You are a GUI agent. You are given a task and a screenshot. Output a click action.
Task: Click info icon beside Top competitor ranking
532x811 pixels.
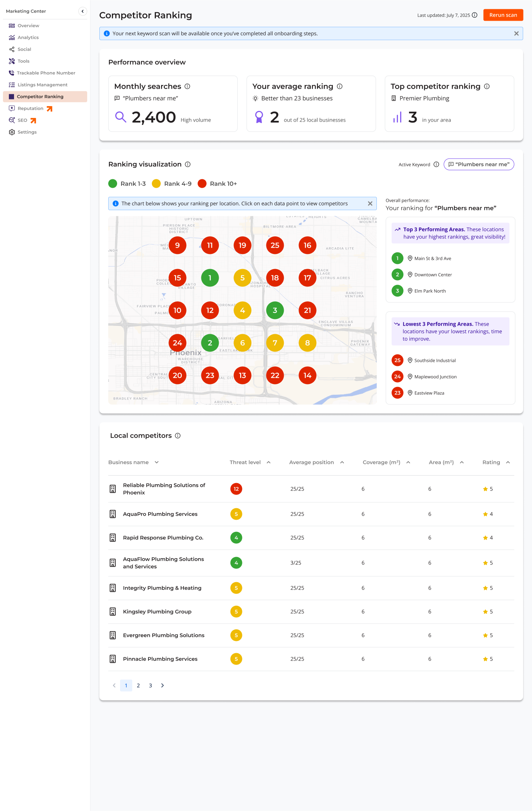(x=487, y=86)
